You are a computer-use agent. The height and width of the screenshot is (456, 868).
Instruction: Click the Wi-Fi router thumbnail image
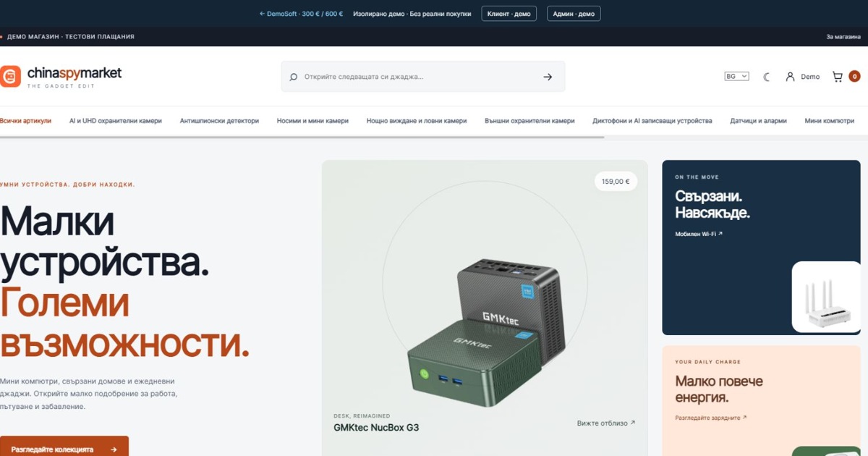tap(826, 297)
